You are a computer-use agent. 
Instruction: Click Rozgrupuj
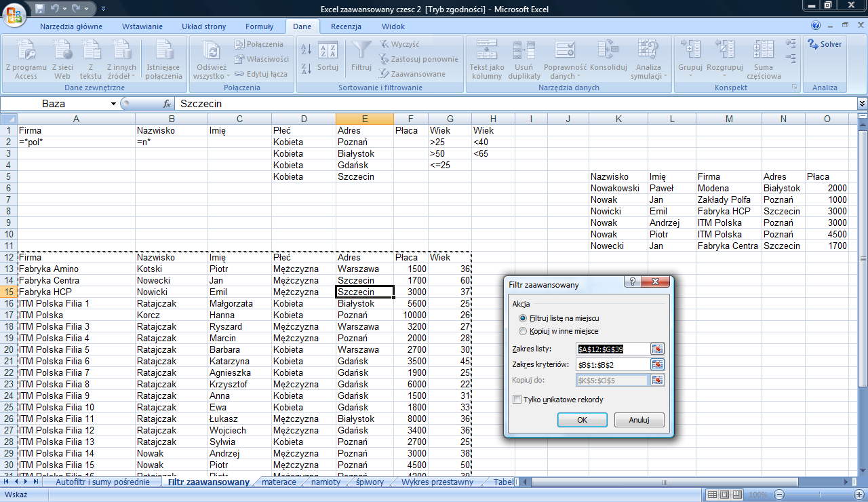725,60
